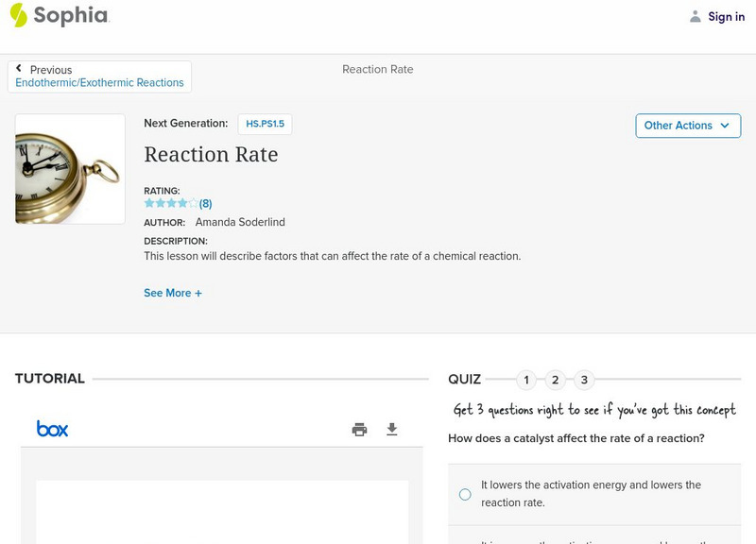This screenshot has width=756, height=544.
Task: Jump to quiz question 3
Action: [x=584, y=381]
